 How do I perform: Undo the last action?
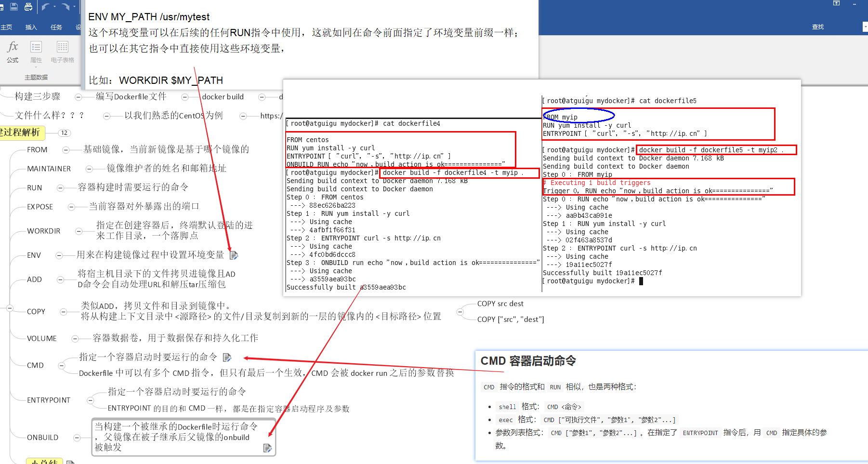pos(46,6)
